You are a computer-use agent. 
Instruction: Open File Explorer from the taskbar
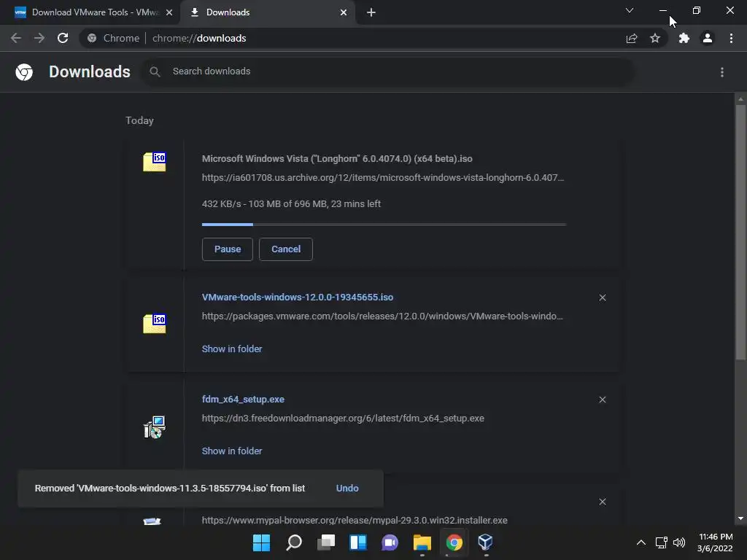tap(422, 542)
